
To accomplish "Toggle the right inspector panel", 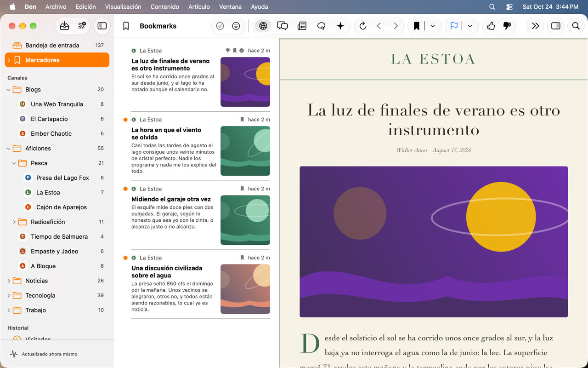I will pyautogui.click(x=556, y=26).
